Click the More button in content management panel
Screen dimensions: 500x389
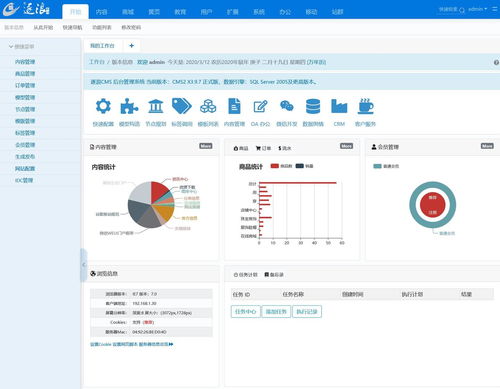click(206, 146)
